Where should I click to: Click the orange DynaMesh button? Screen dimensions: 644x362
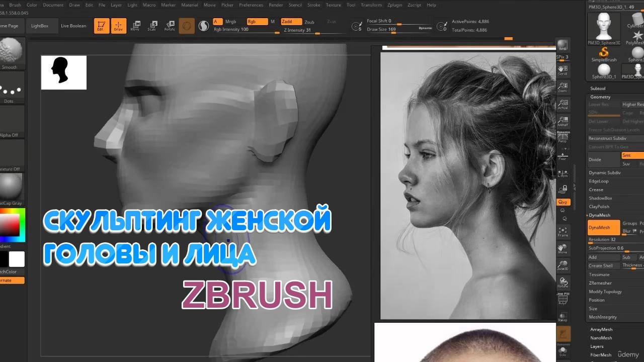(x=604, y=228)
